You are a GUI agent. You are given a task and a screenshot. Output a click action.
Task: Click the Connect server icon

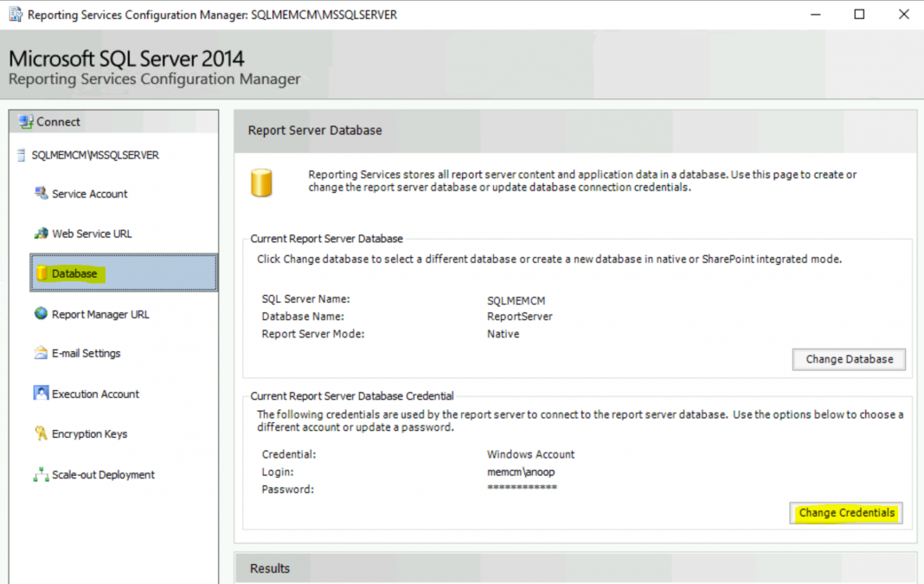[25, 121]
